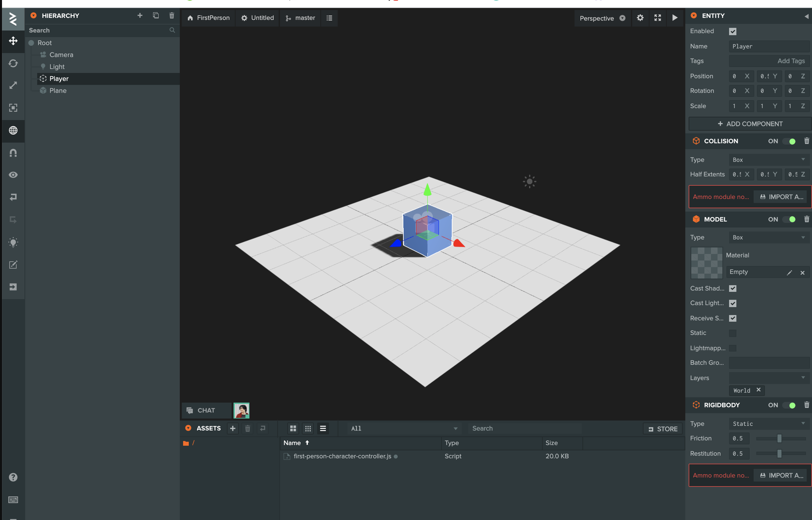The height and width of the screenshot is (520, 812).
Task: Uncheck Cast Shadows in the Model component
Action: [733, 289]
